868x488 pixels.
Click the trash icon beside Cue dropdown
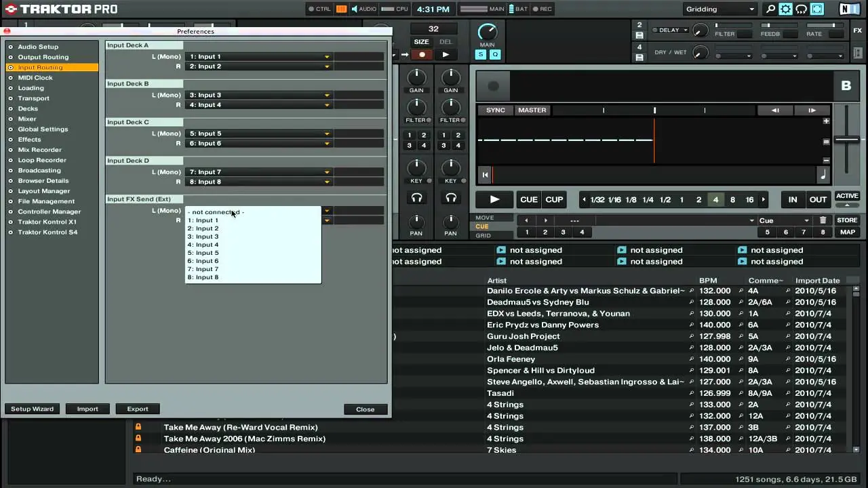[x=823, y=220]
